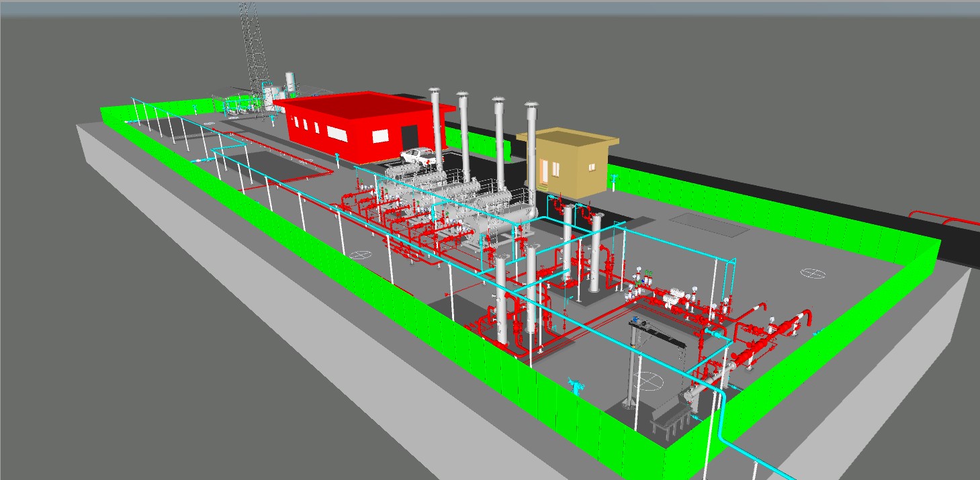Select the white car beside the red building
The image size is (980, 480).
pos(418,156)
